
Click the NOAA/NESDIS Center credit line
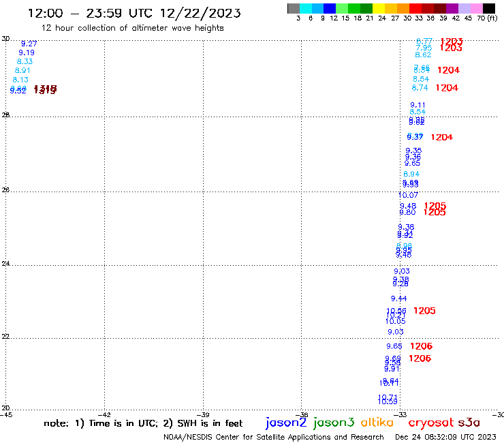click(274, 437)
